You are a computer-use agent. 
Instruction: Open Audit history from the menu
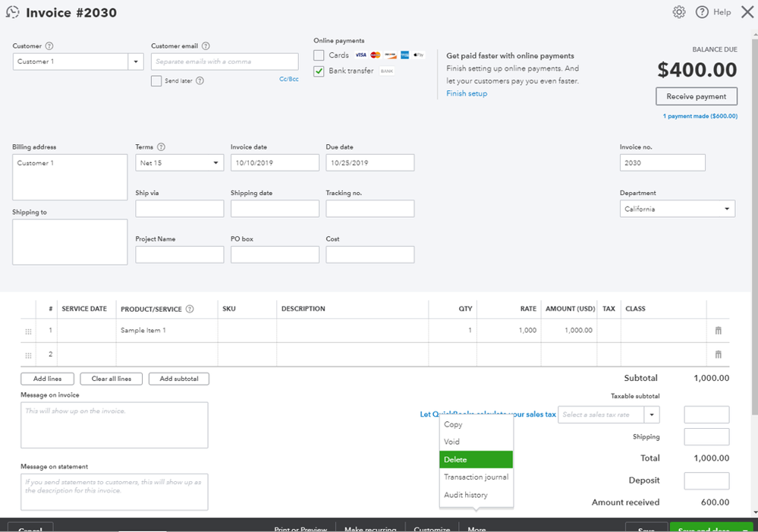pos(477,496)
